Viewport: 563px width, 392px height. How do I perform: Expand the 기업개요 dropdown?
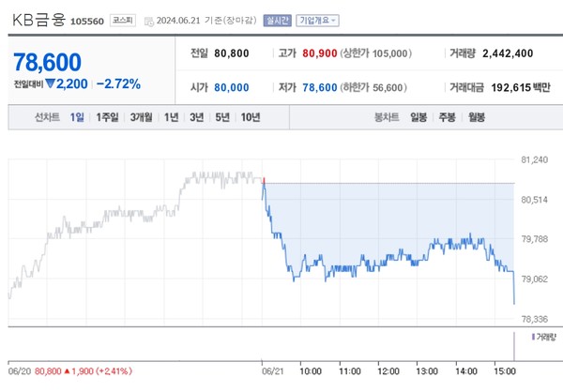318,19
